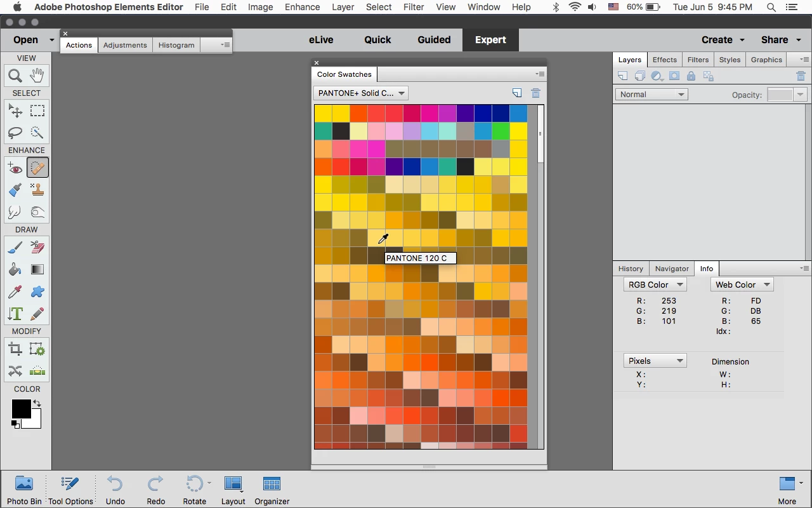This screenshot has width=812, height=508.
Task: Select the Recompose tool
Action: [37, 349]
